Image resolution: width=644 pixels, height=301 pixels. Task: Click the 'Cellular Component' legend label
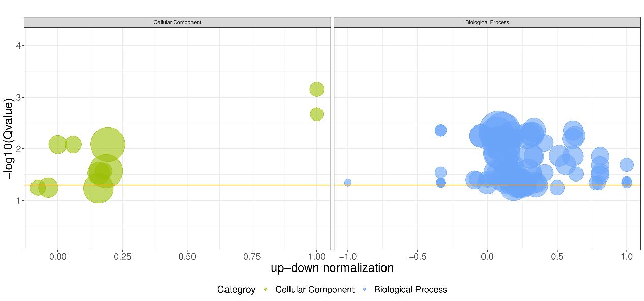click(315, 290)
